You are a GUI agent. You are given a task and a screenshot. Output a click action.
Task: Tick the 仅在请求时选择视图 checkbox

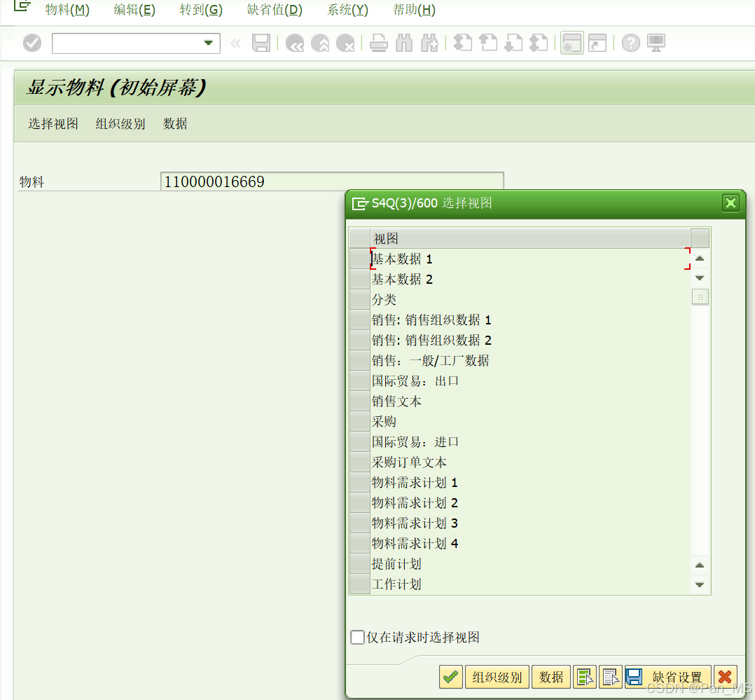357,637
